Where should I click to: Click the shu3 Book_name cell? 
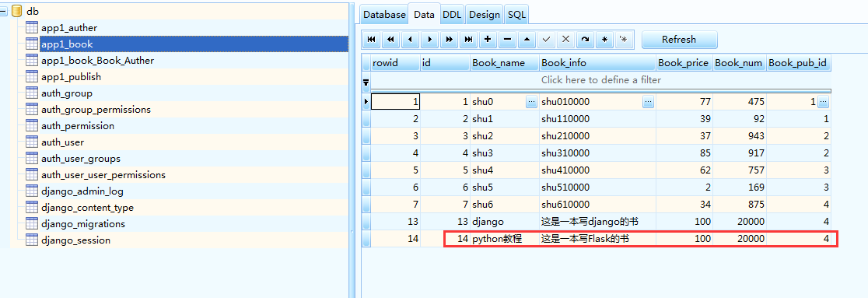(505, 153)
